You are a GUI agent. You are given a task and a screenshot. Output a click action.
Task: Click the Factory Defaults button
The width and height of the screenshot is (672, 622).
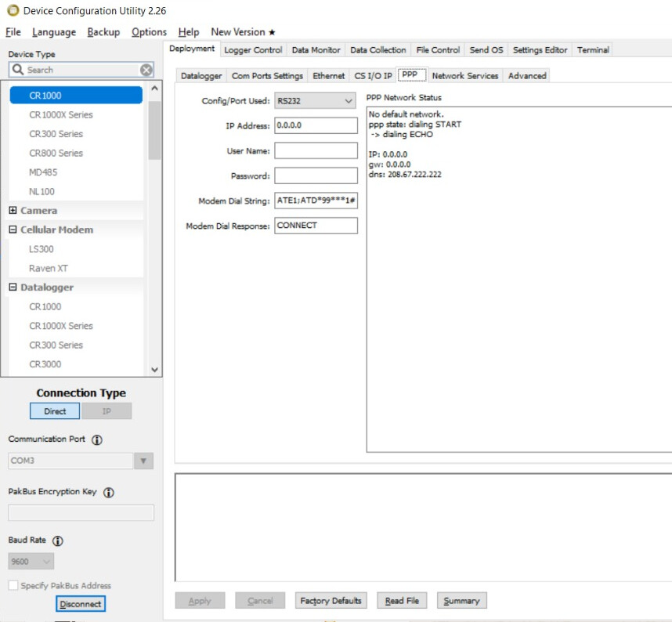pos(331,601)
